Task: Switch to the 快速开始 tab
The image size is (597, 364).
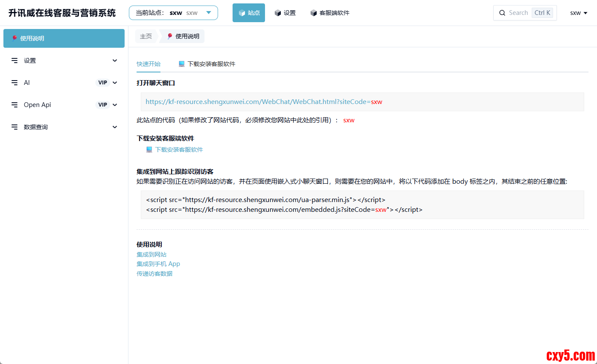Action: pyautogui.click(x=149, y=64)
